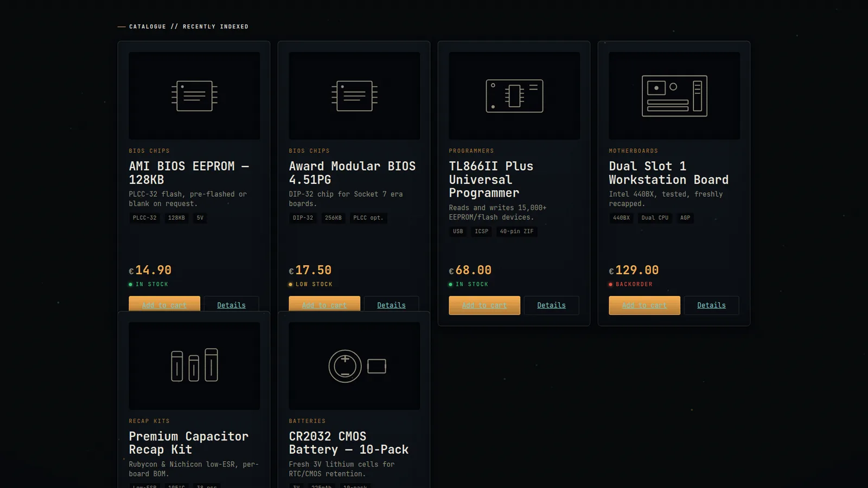Select the 5V tag
868x488 pixels.
point(200,218)
